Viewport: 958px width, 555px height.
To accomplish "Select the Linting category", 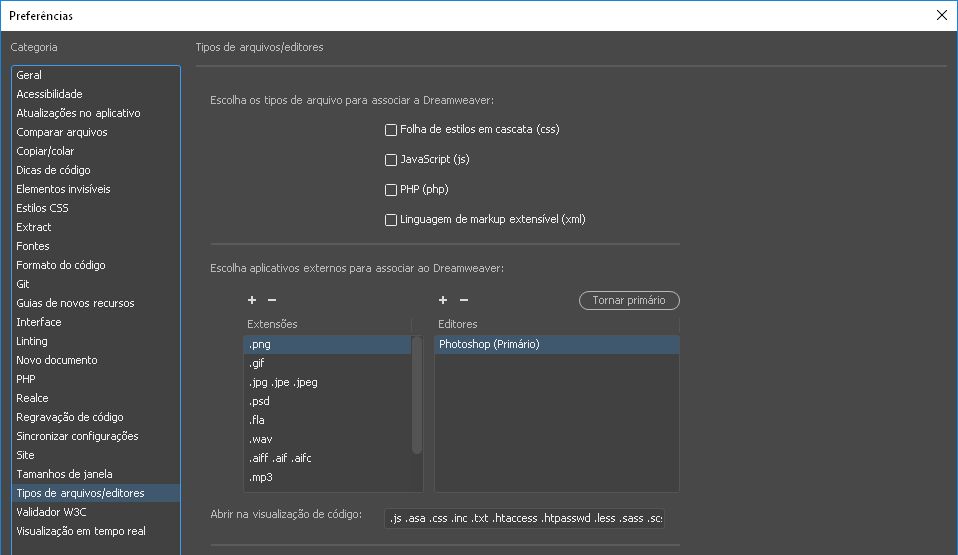I will 96,341.
